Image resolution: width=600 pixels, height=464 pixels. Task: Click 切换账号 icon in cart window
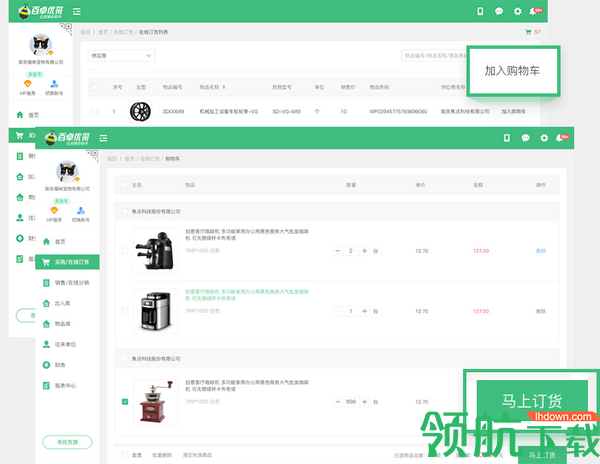click(x=81, y=210)
